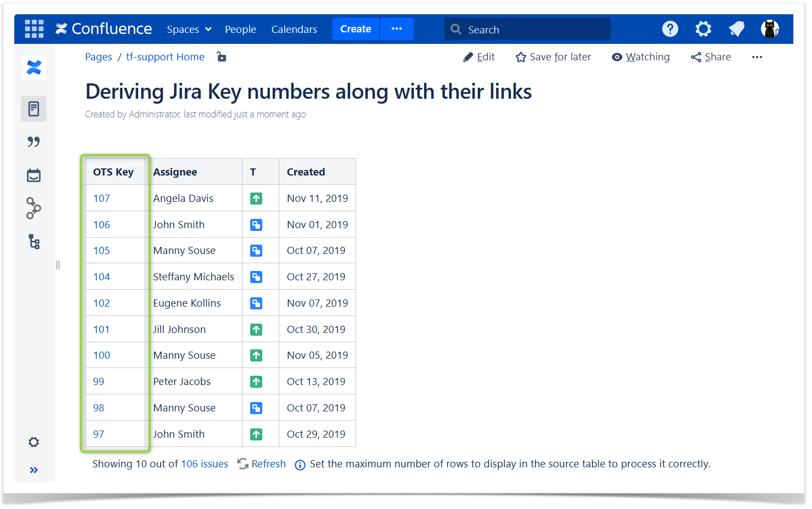
Task: Open the notifications icon in header
Action: point(736,29)
